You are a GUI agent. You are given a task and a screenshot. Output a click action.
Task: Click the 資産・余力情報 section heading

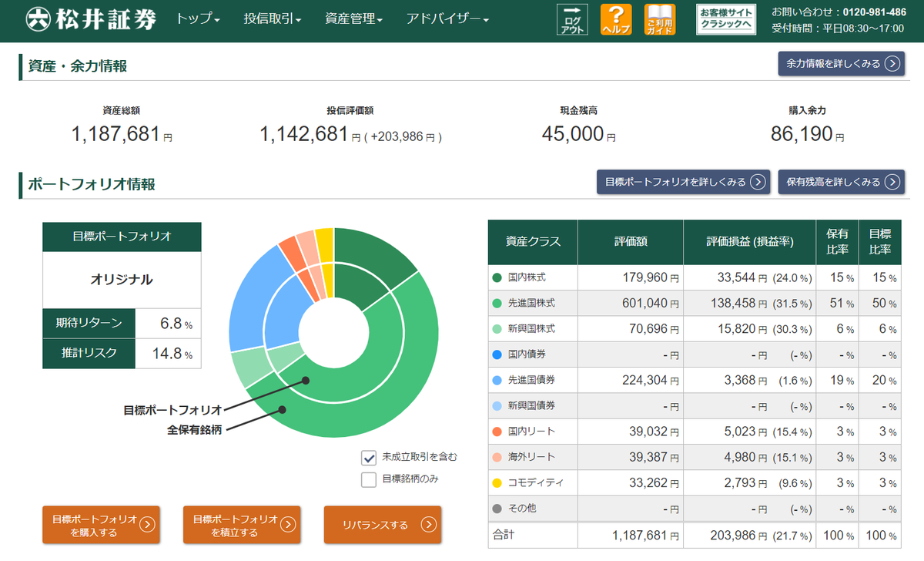[x=77, y=66]
